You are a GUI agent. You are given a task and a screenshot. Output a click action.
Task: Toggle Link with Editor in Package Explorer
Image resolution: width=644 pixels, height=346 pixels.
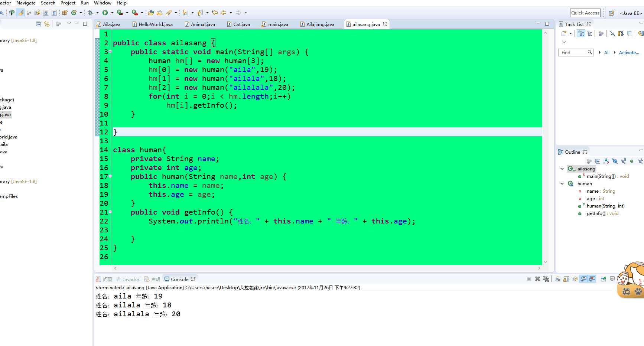pyautogui.click(x=47, y=24)
